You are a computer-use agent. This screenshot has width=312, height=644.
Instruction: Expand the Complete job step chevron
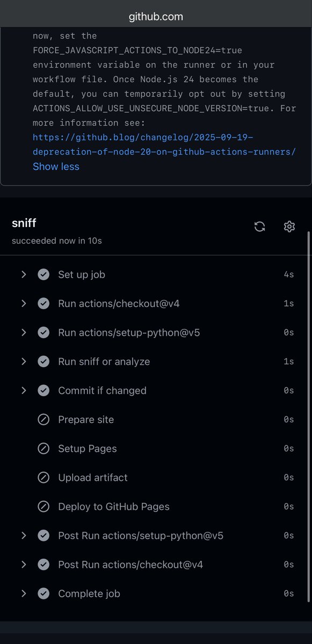coord(24,594)
